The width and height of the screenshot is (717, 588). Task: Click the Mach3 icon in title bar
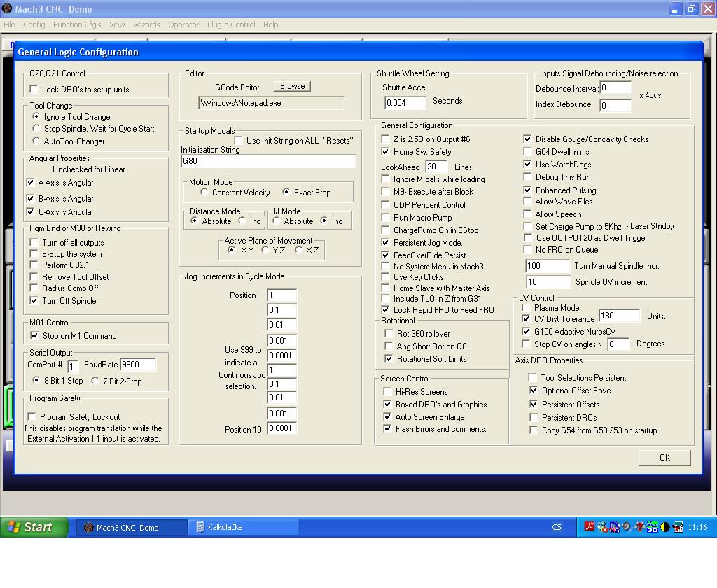[7, 9]
